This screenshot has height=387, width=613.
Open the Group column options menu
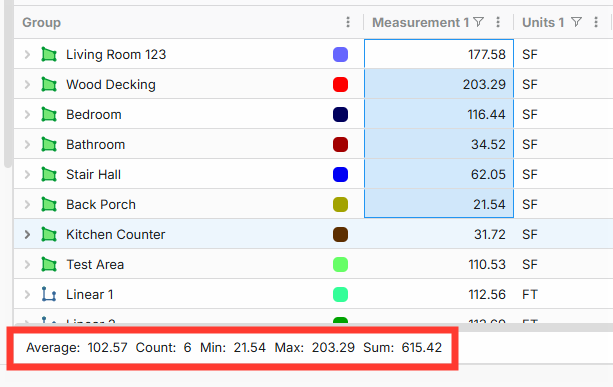point(348,22)
